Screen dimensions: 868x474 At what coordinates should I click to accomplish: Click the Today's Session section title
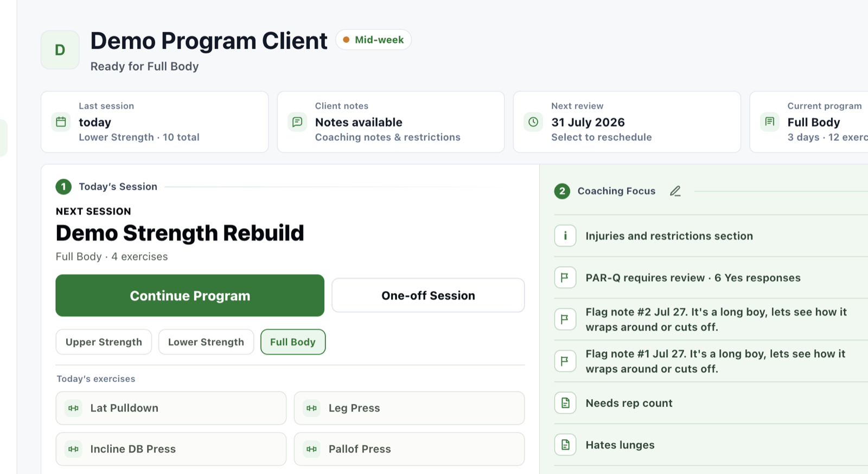(118, 187)
